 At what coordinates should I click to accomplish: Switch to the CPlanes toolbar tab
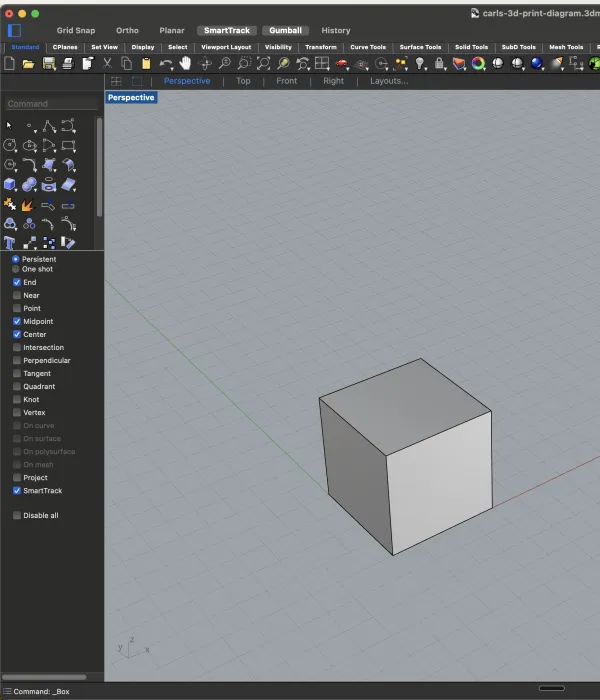point(65,47)
